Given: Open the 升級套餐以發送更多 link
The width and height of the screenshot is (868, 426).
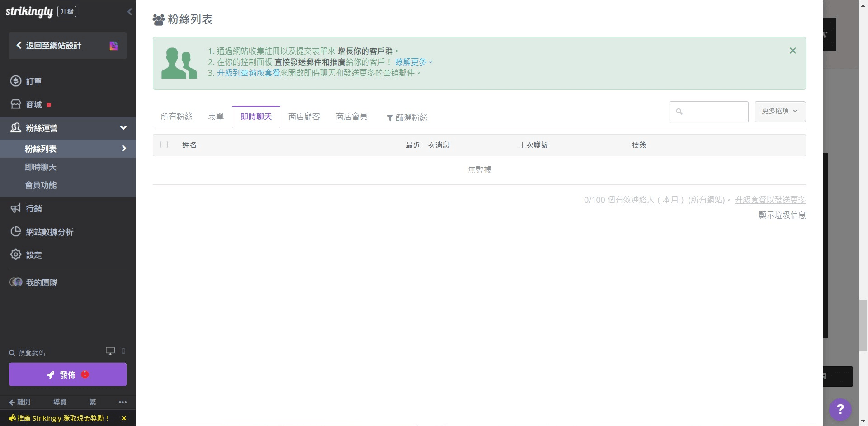Looking at the screenshot, I should click(x=770, y=200).
